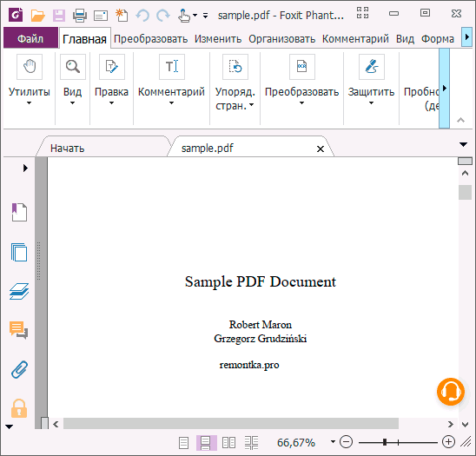Image resolution: width=476 pixels, height=456 pixels.
Task: Select facing pages view mode
Action: click(228, 443)
